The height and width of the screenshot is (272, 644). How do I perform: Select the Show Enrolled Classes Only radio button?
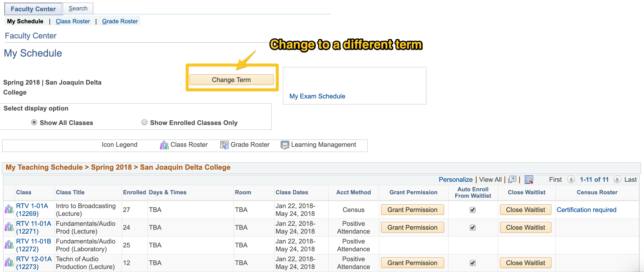click(x=144, y=122)
